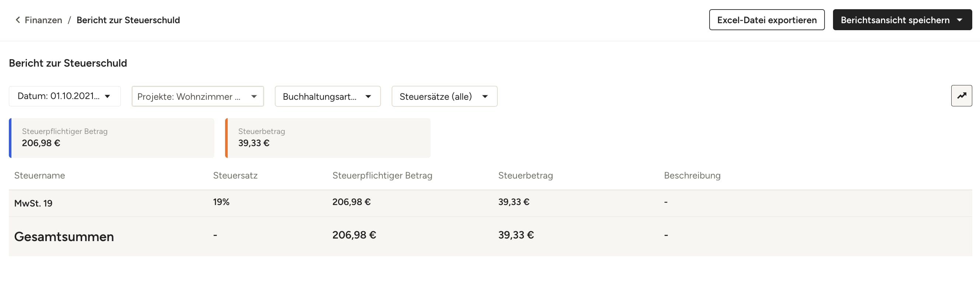Viewport: 980px width, 293px height.
Task: Open the Buchhaltungsart dropdown
Action: 327,96
